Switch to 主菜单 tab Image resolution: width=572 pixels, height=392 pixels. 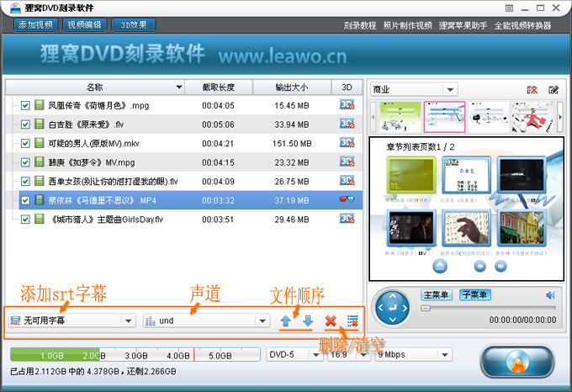coord(437,294)
